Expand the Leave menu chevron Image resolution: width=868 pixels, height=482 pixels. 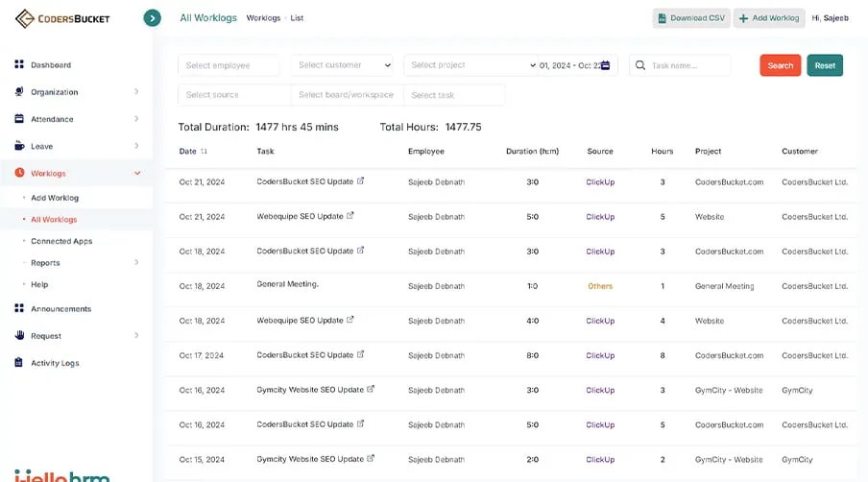pos(136,146)
